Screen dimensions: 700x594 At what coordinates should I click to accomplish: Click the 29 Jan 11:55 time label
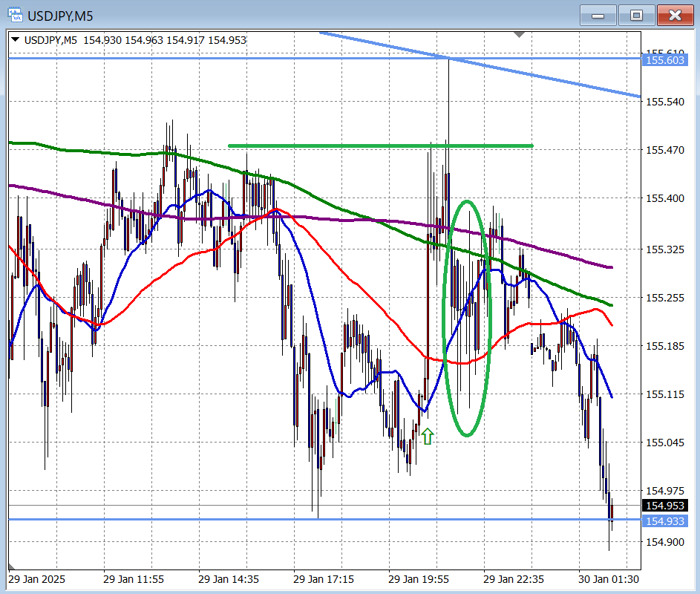[133, 578]
